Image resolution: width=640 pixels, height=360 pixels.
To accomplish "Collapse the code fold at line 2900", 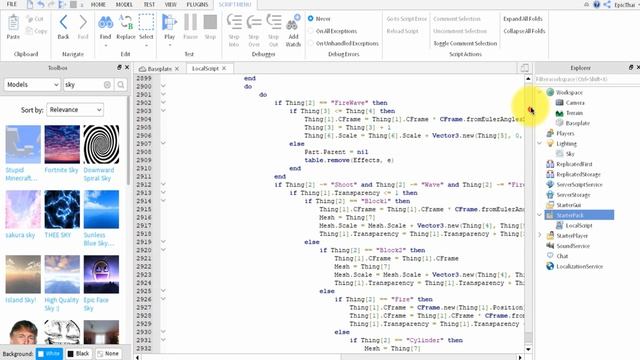I will (163, 86).
